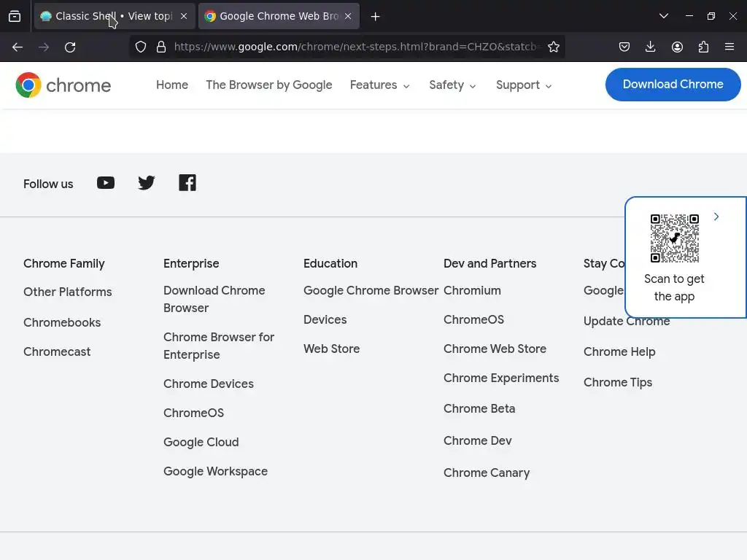The height and width of the screenshot is (560, 747).
Task: Bookmark this page with star icon
Action: point(554,47)
